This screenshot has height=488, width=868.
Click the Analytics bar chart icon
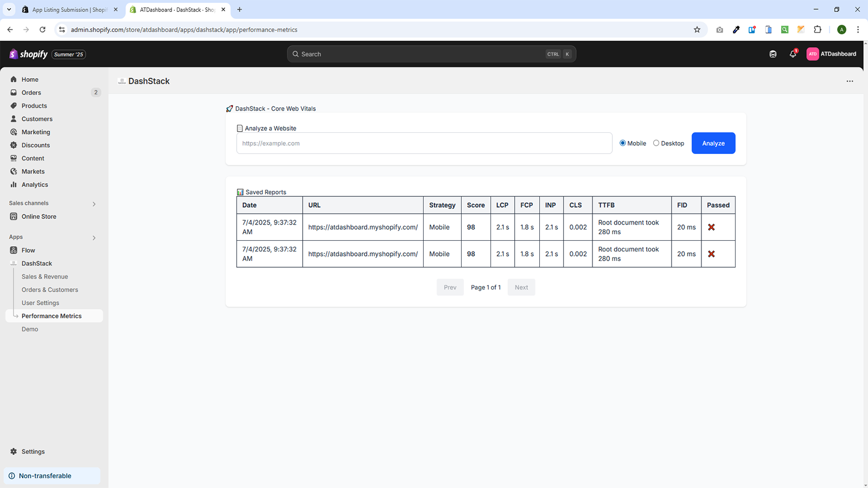coord(14,184)
